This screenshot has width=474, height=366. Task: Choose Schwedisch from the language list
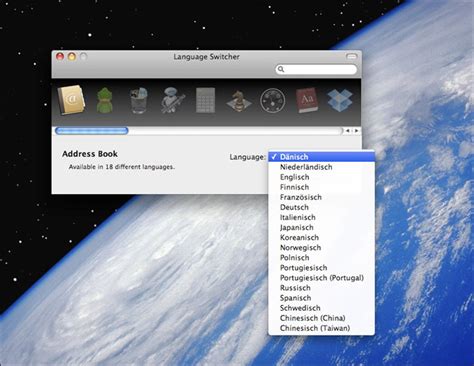coord(321,308)
